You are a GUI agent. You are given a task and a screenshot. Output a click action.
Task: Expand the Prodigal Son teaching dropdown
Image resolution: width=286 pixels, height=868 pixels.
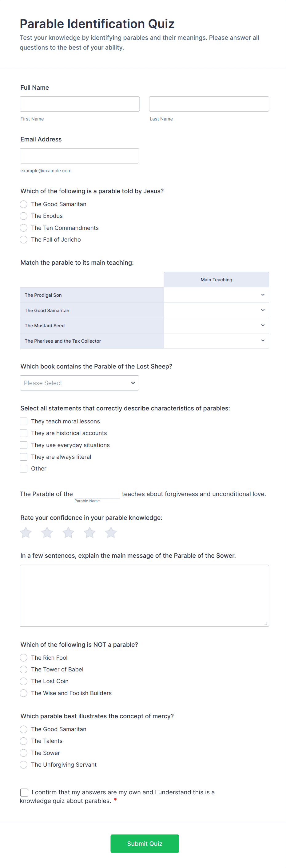click(216, 295)
